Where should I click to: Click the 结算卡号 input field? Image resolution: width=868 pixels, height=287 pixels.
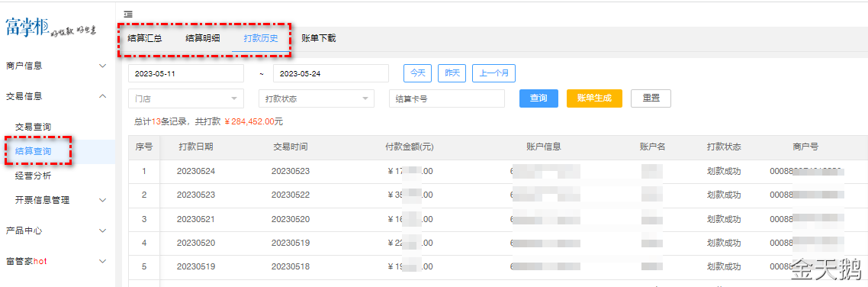coord(447,98)
